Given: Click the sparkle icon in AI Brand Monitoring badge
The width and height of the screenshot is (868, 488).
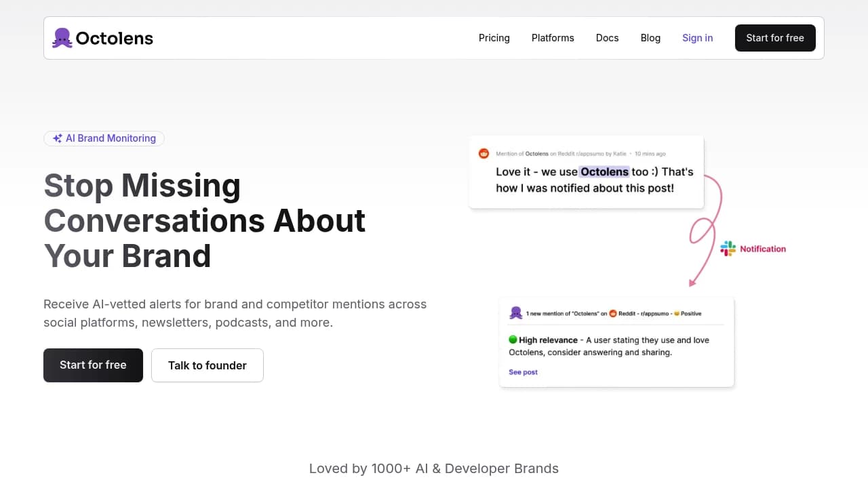Looking at the screenshot, I should (x=58, y=138).
